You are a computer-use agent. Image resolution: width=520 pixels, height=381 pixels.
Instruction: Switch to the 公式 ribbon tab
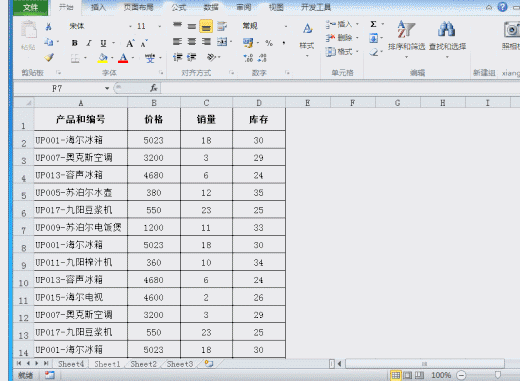point(179,7)
